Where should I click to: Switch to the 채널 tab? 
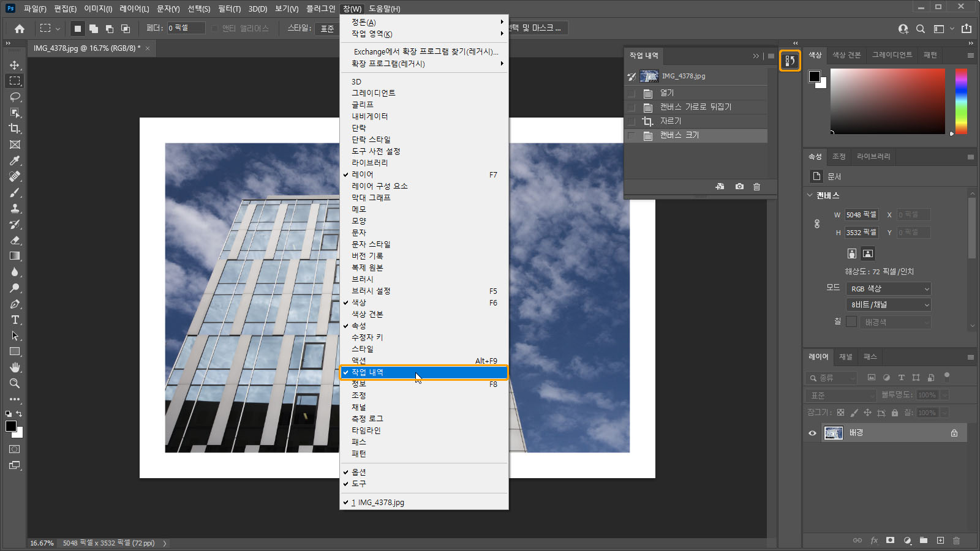pyautogui.click(x=845, y=357)
